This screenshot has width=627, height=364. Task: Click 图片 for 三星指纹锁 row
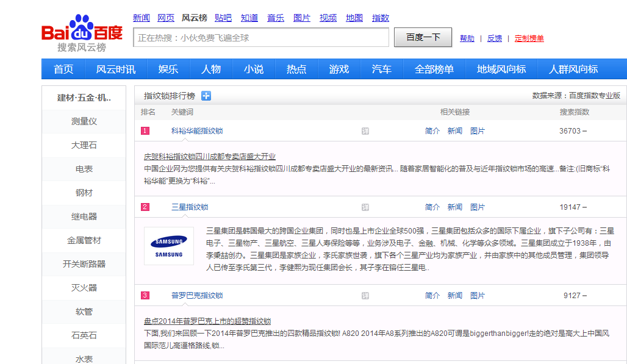click(478, 207)
